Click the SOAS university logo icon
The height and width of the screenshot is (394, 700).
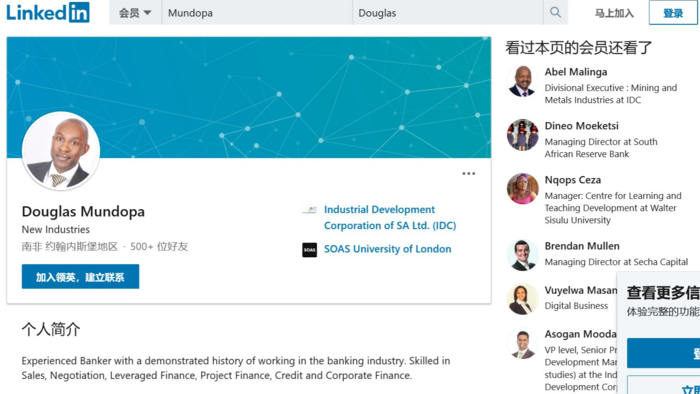(x=309, y=250)
